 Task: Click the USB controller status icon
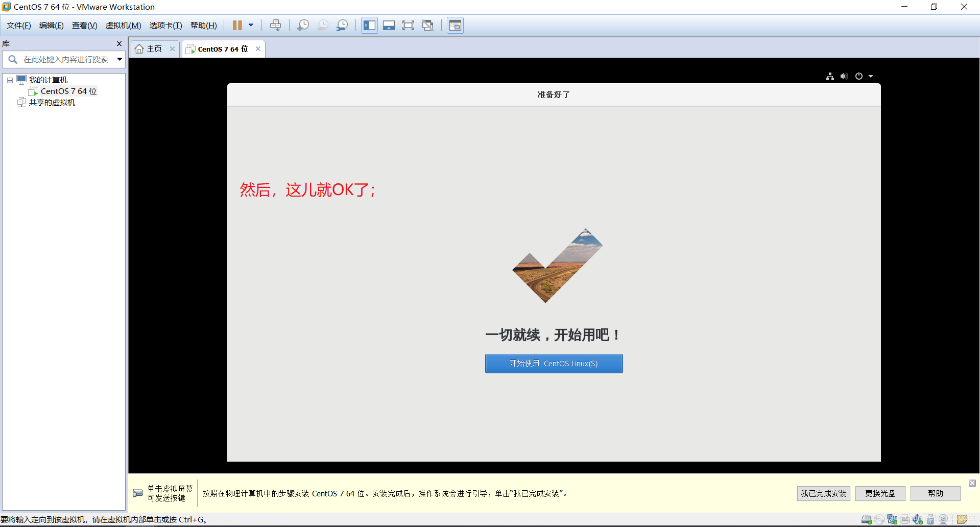(930, 520)
